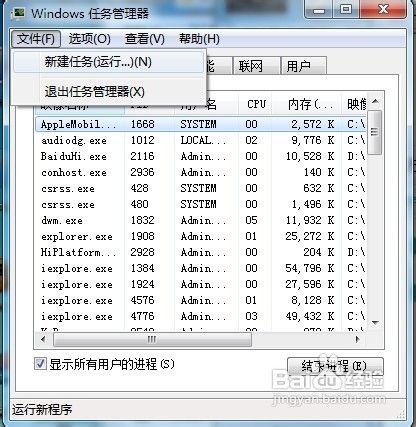Choose 新建任务(运行...)(N) menu entry
The width and height of the screenshot is (416, 427).
(108, 62)
